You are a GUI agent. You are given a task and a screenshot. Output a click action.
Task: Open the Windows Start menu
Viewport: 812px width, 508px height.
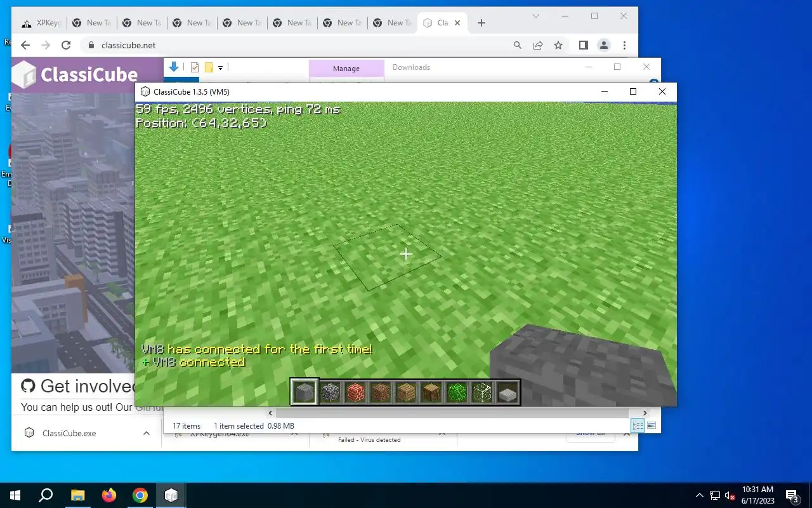point(15,495)
